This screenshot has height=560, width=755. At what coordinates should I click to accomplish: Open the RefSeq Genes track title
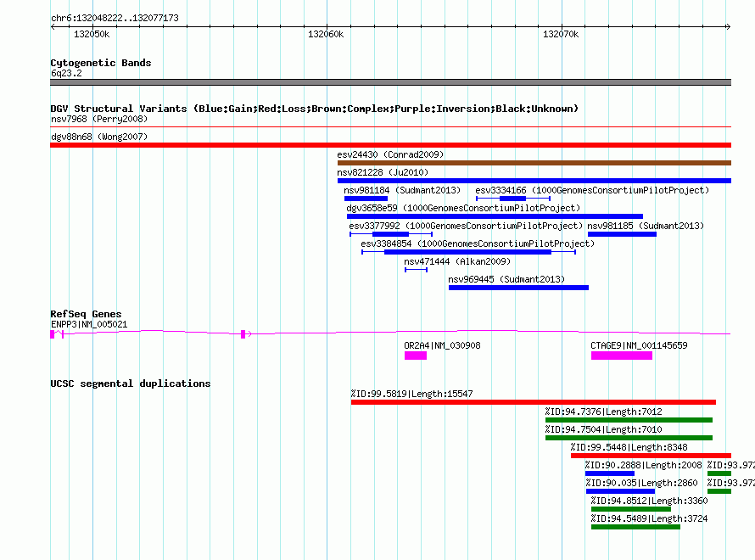click(87, 314)
